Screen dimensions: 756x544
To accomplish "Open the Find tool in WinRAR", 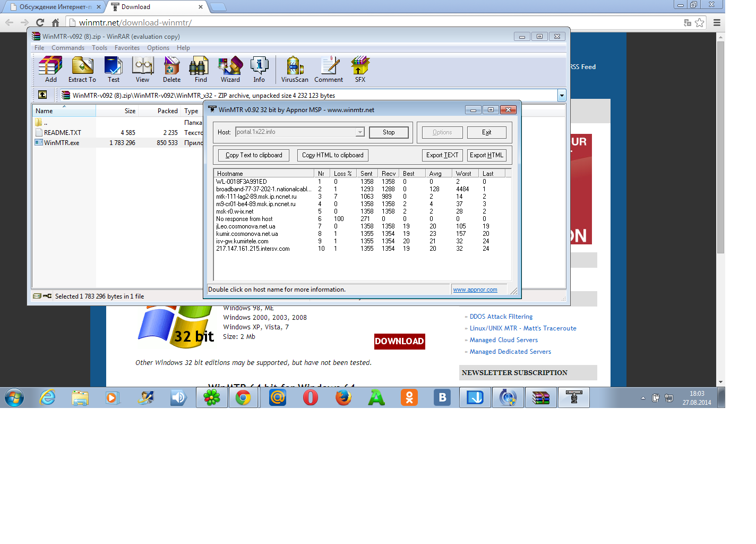I will click(201, 70).
